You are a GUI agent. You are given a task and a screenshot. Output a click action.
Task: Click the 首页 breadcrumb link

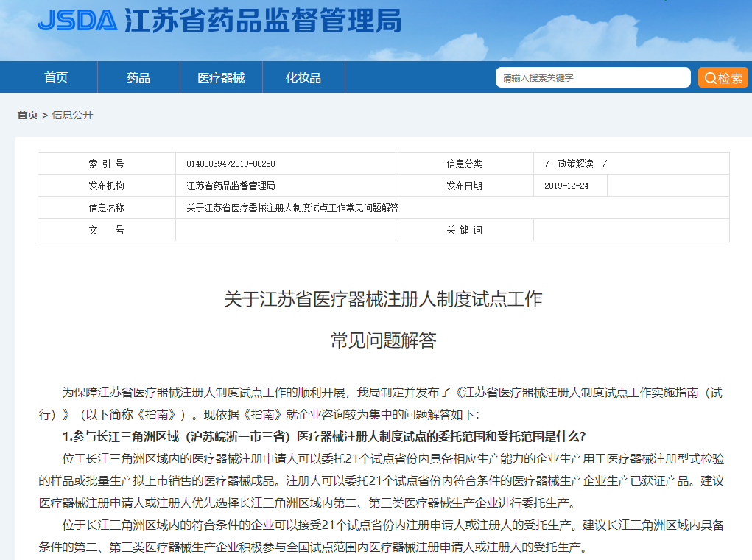[27, 115]
